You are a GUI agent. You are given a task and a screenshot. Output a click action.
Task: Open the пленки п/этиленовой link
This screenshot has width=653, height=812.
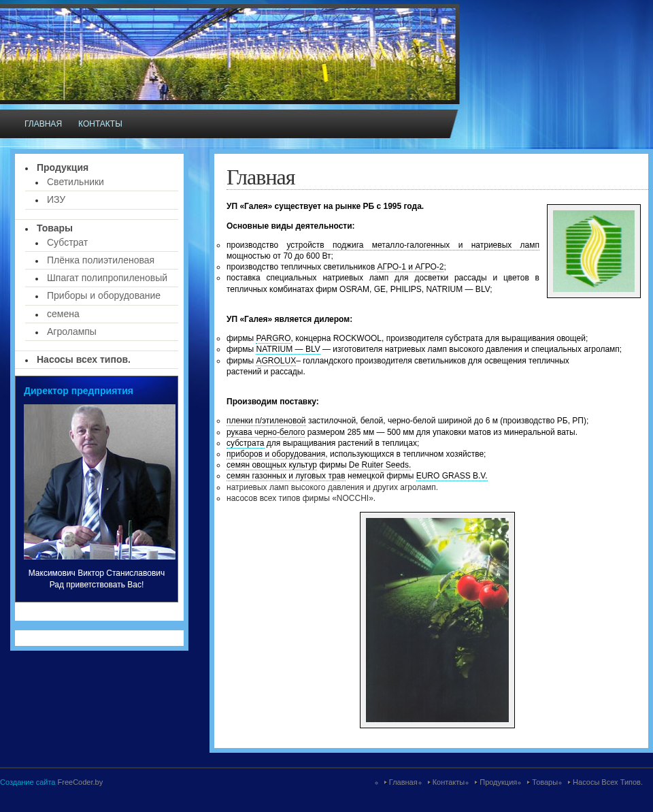coord(266,421)
